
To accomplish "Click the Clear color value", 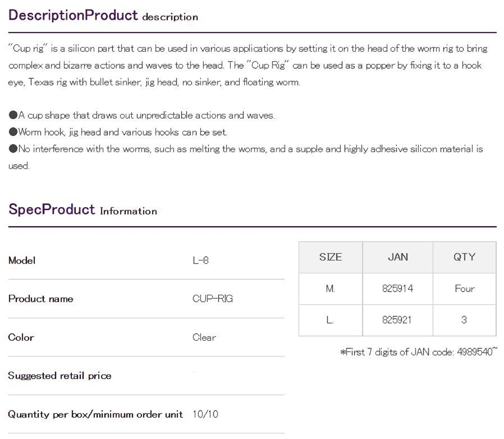I will [x=204, y=337].
